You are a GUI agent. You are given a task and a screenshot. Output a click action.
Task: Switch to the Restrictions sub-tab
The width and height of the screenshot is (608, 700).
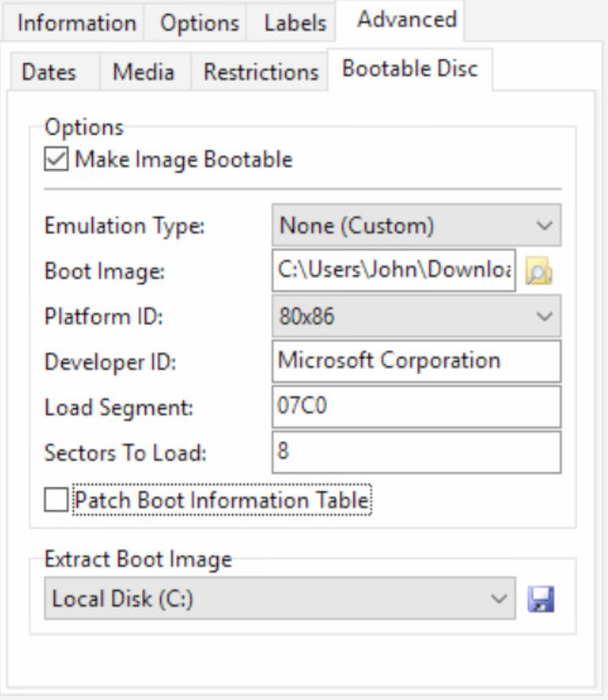[x=261, y=72]
